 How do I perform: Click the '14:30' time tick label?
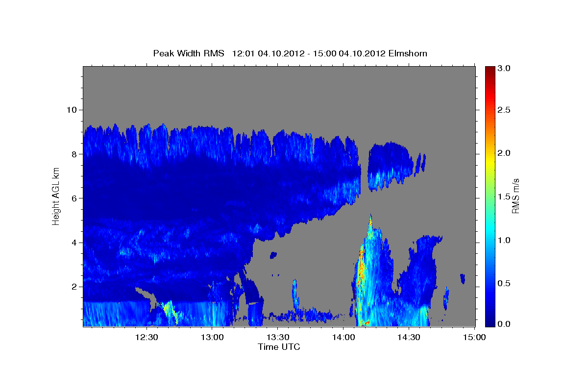click(409, 337)
